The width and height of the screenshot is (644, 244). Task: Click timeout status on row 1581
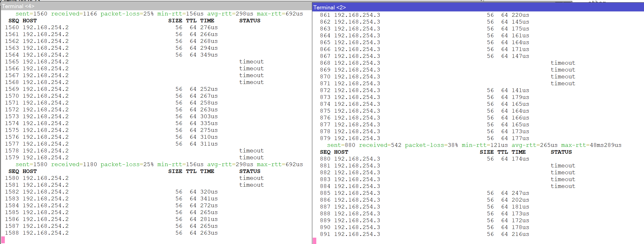coord(252,185)
